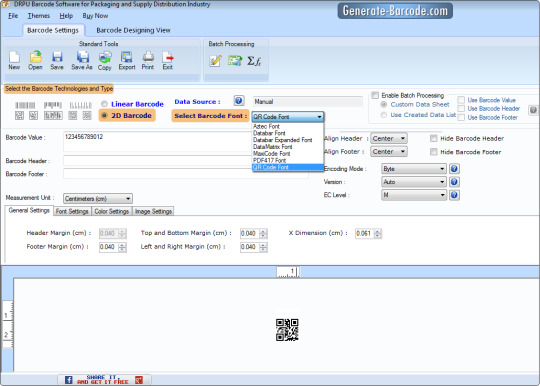Screen dimensions: 540x386
Task: Choose DataMatrix Font from the dropdown list
Action: tap(272, 147)
